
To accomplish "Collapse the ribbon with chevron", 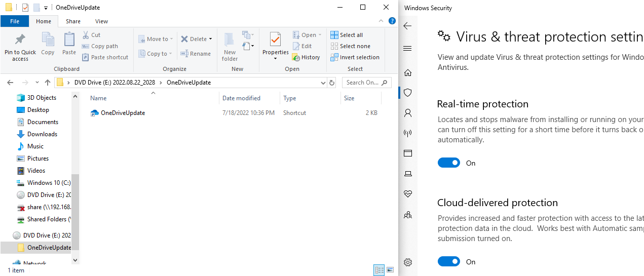I will point(380,21).
